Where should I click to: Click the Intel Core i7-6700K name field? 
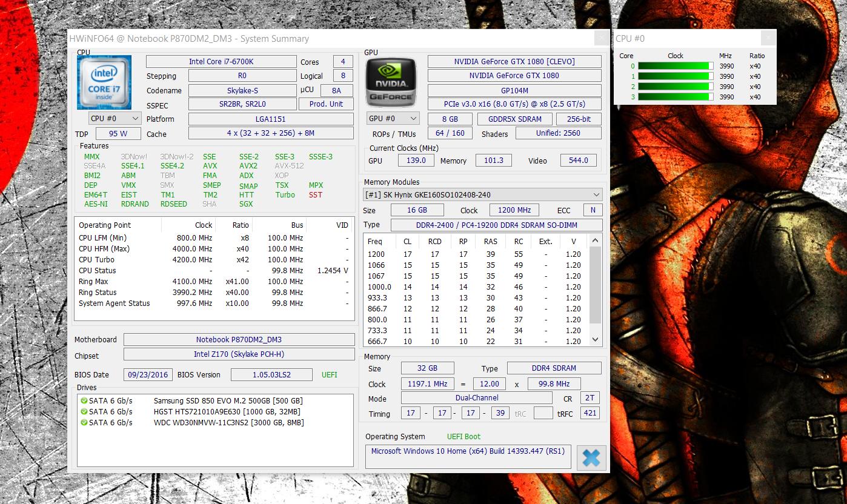221,62
